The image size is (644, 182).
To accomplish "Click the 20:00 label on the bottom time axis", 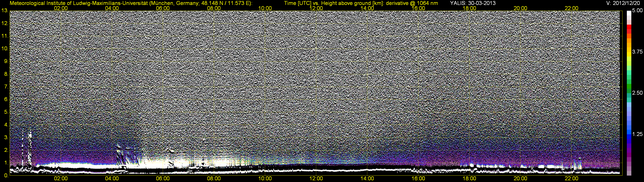I will click(521, 179).
